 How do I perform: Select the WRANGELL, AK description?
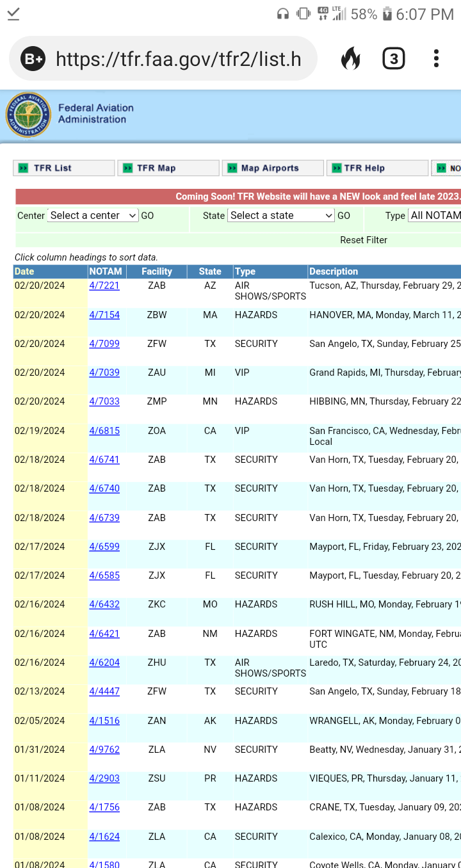385,721
